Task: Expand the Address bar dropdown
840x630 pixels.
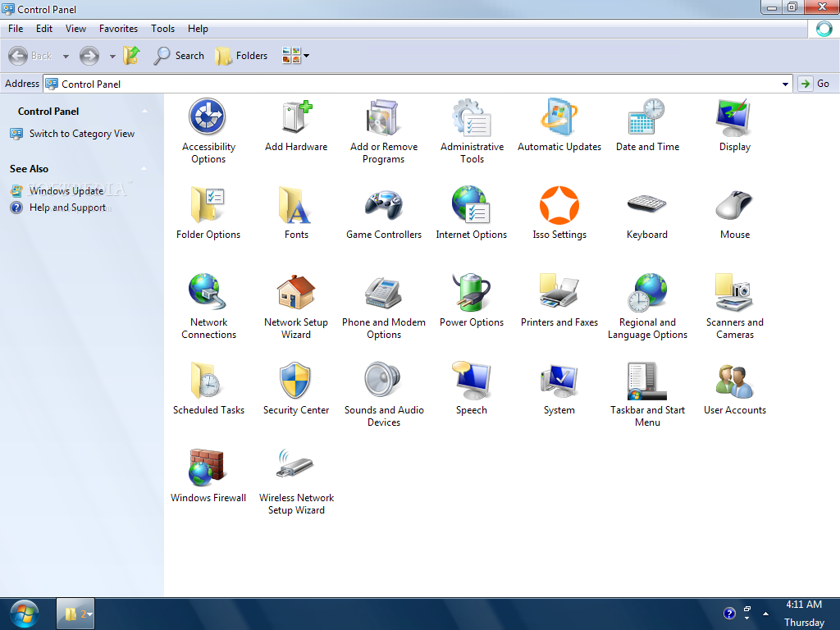Action: [x=785, y=84]
